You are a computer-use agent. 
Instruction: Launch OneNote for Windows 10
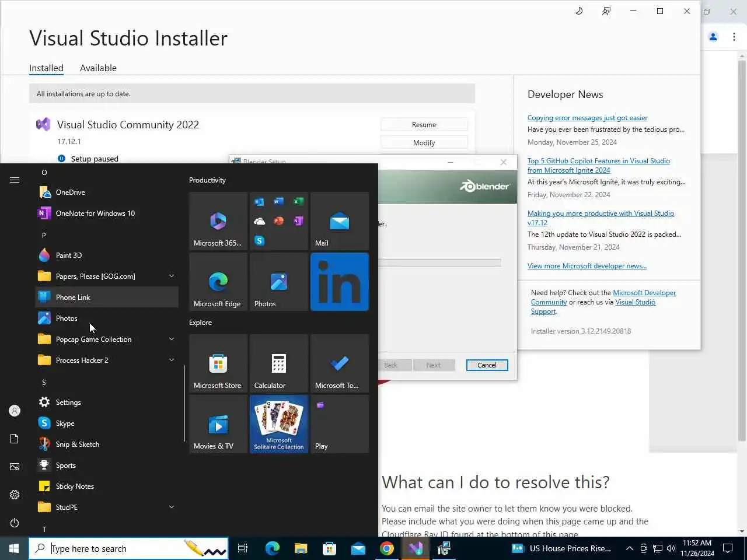coord(107,213)
